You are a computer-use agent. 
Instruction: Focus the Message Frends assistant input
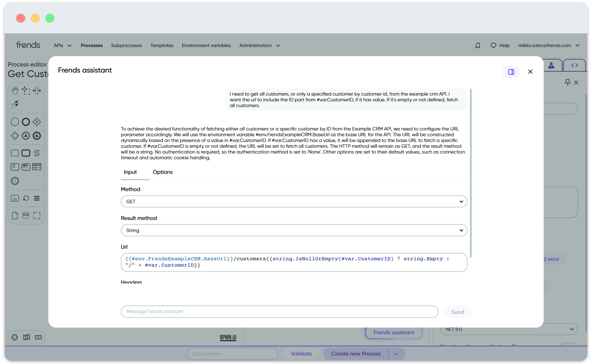pos(279,312)
